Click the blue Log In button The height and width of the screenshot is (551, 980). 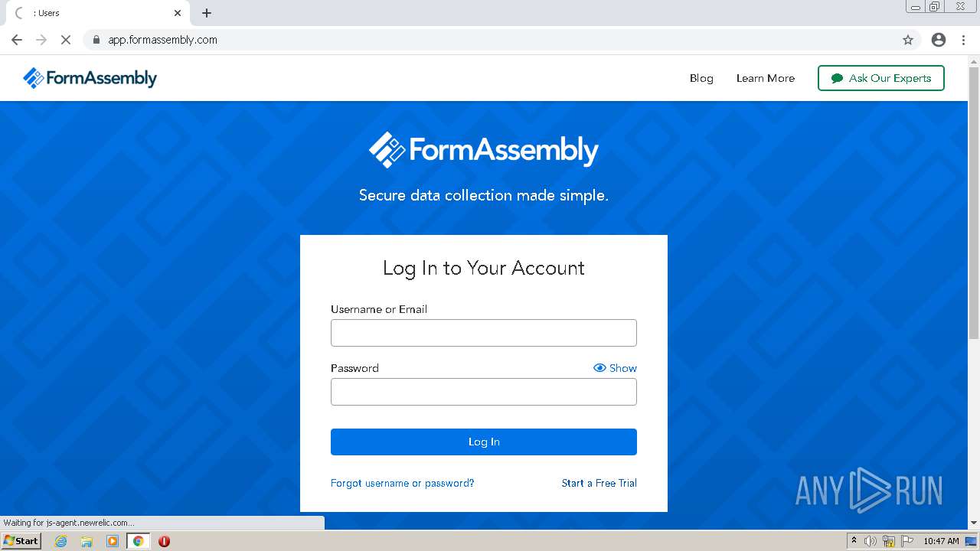pos(483,442)
